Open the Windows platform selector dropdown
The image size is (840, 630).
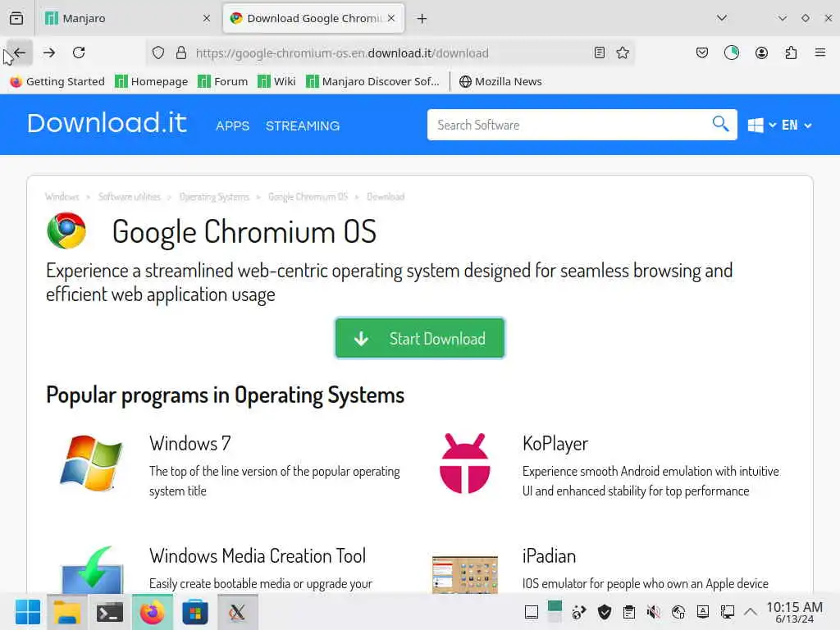(x=762, y=126)
